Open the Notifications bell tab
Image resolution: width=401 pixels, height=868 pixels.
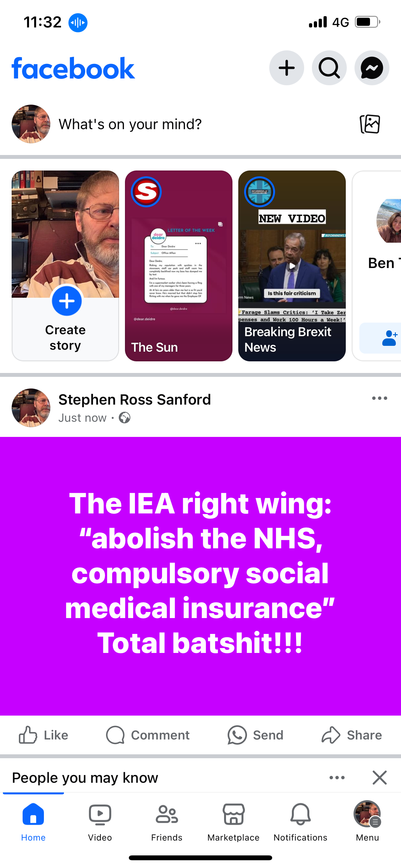point(300,822)
